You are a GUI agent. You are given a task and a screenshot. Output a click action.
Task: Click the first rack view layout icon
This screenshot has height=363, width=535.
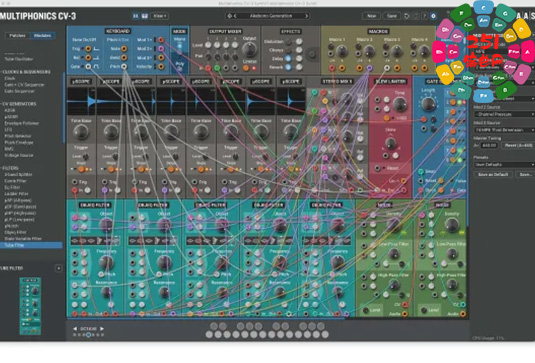coord(135,16)
